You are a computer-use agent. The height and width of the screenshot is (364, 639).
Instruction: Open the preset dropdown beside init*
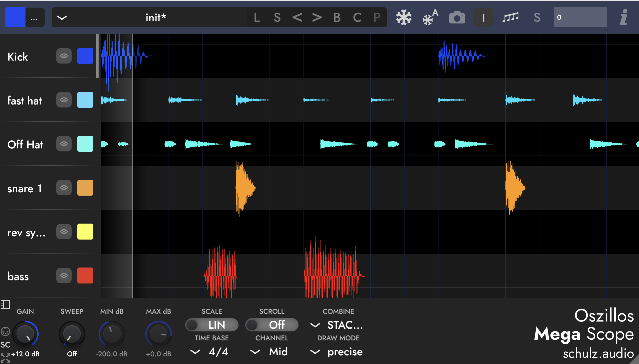62,17
